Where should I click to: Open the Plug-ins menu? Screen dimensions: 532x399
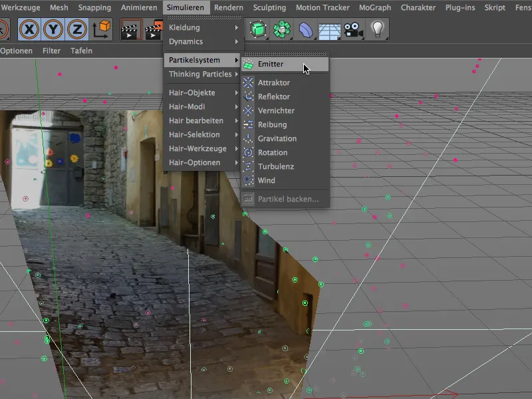pyautogui.click(x=460, y=7)
